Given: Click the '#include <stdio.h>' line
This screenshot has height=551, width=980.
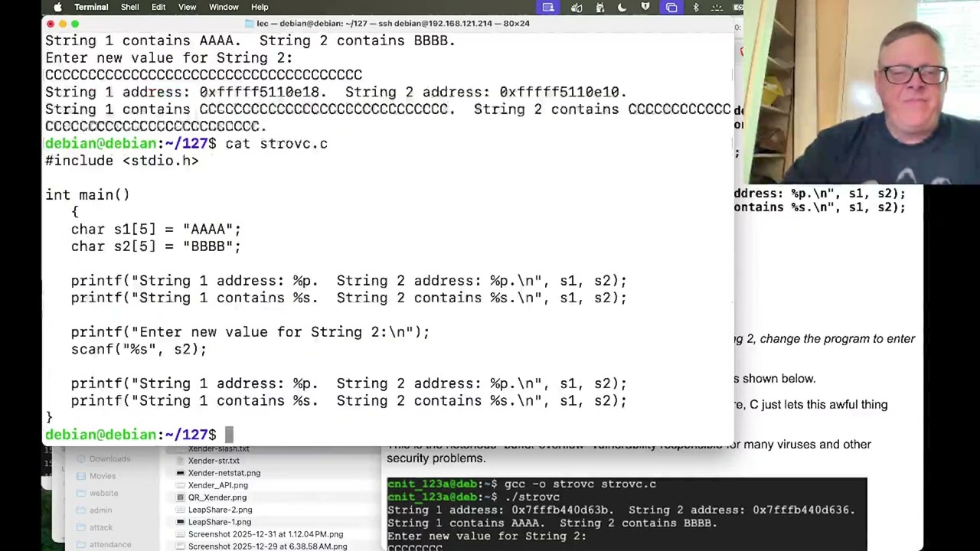Looking at the screenshot, I should [122, 161].
